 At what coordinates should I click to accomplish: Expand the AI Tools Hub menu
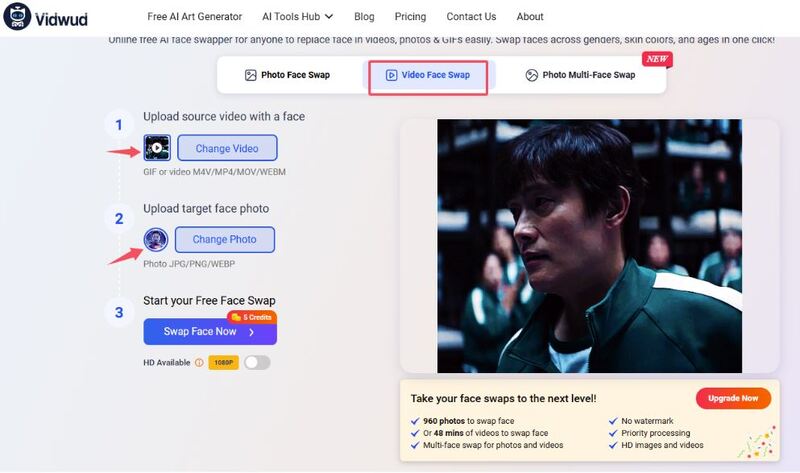(x=297, y=16)
